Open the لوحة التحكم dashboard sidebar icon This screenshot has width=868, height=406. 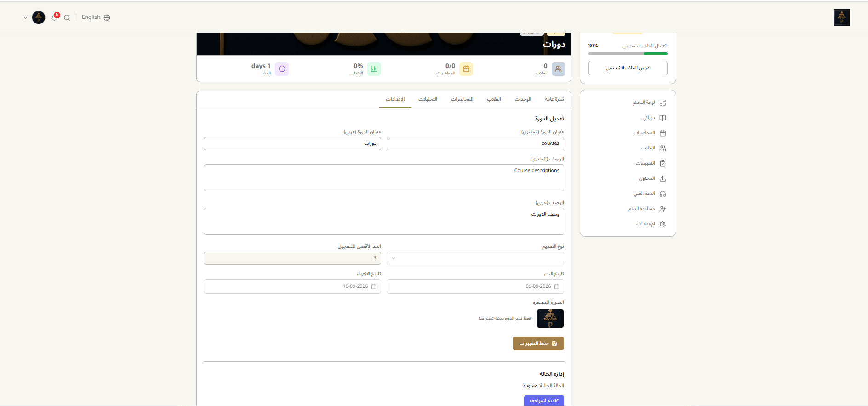click(662, 103)
